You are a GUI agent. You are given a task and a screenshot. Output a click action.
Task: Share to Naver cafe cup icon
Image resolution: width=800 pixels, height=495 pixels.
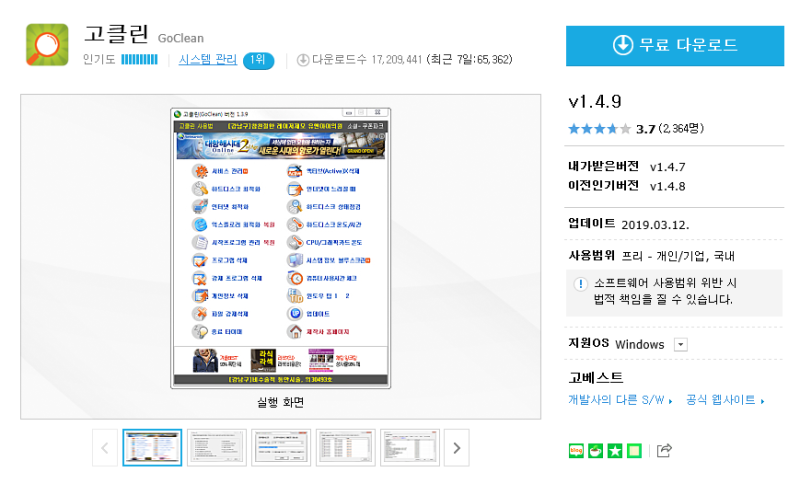pos(595,451)
